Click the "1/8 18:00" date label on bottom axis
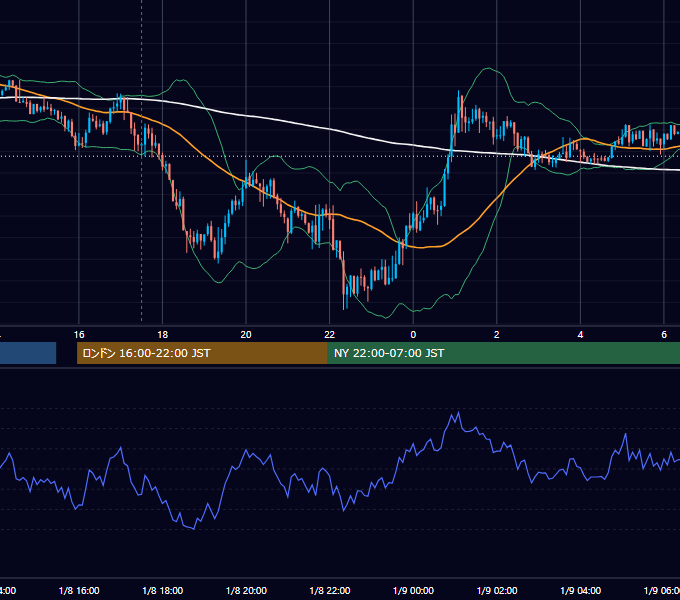 [163, 590]
